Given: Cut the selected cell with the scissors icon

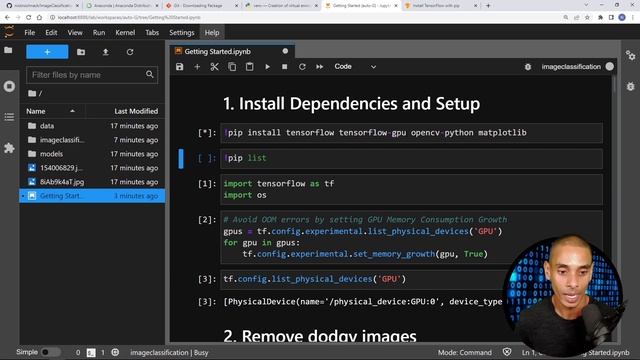Looking at the screenshot, I should point(214,67).
